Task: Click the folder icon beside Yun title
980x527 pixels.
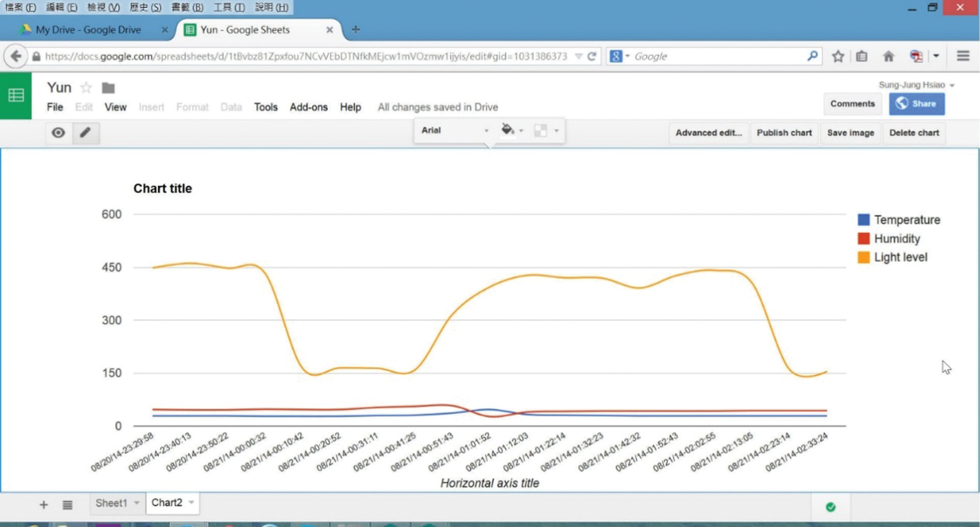Action: 108,88
